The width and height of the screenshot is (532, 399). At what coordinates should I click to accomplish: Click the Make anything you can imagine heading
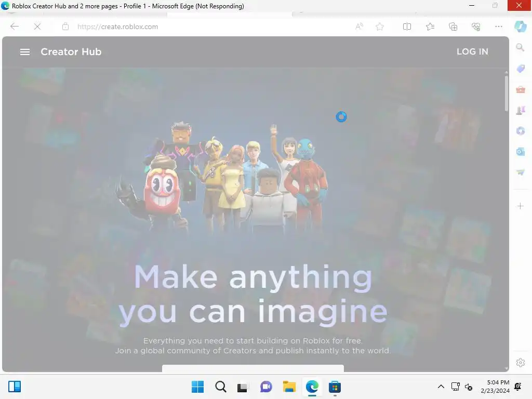pyautogui.click(x=253, y=295)
